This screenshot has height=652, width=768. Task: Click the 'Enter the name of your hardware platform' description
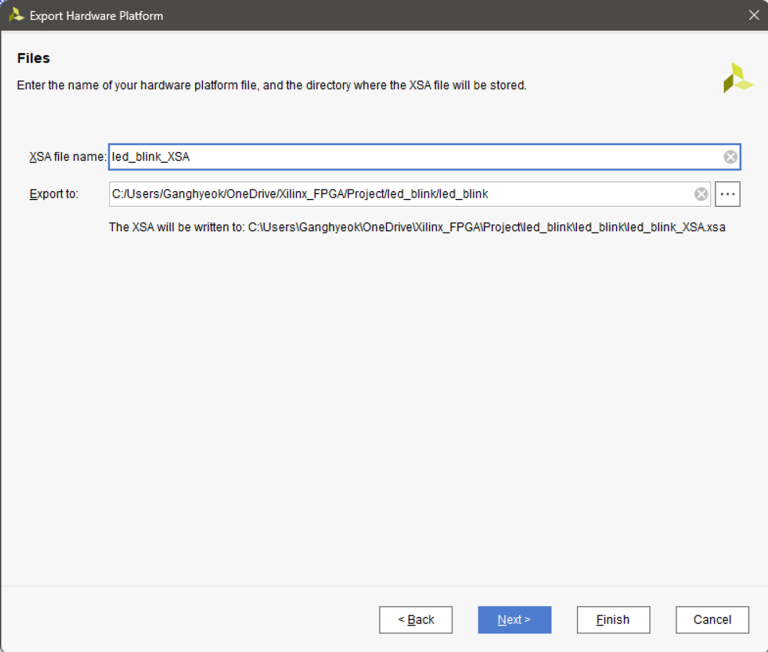(x=272, y=85)
